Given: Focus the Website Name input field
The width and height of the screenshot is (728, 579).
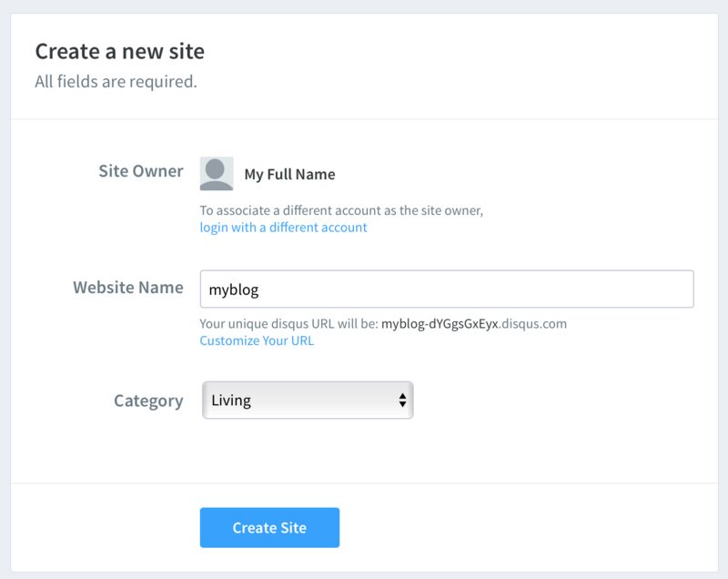Looking at the screenshot, I should click(446, 289).
